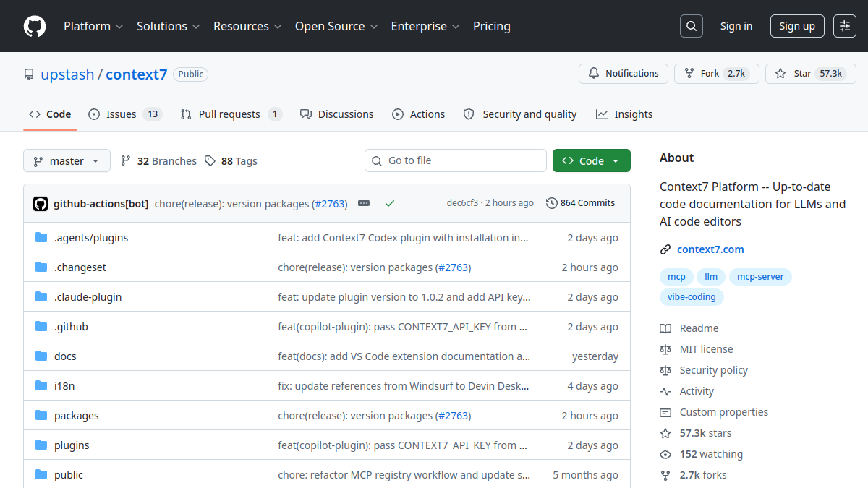Open the appearance settings icon beside Sign up
Image resolution: width=868 pixels, height=488 pixels.
coord(845,26)
